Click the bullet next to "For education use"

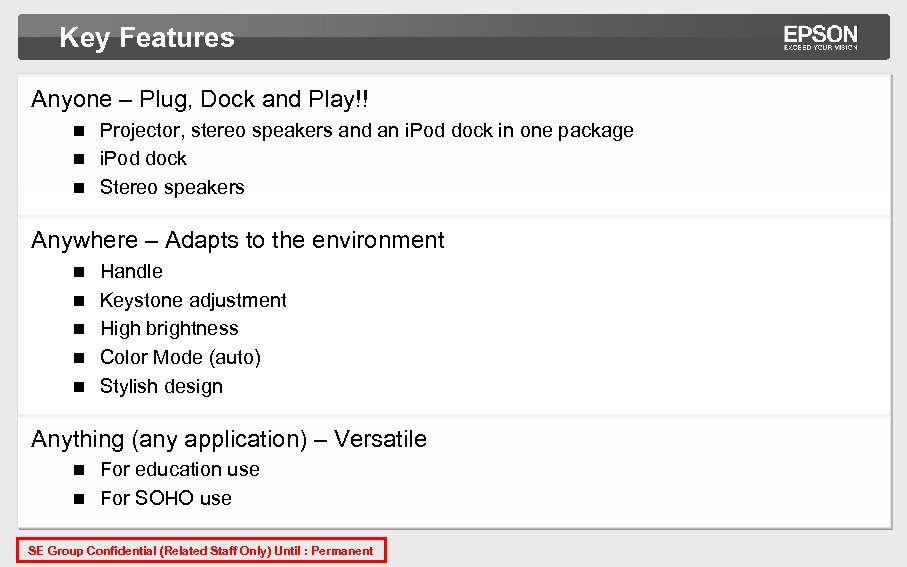pyautogui.click(x=79, y=470)
